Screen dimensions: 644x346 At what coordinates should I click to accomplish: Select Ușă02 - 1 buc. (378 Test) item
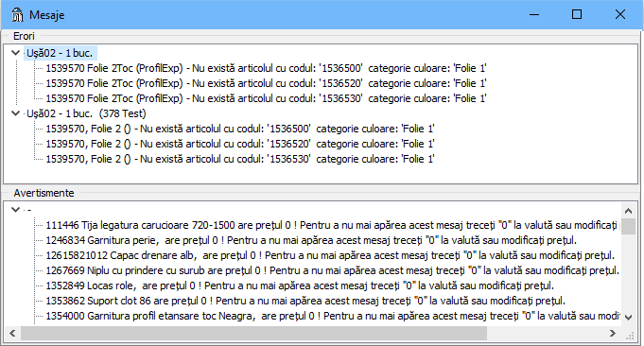(86, 113)
